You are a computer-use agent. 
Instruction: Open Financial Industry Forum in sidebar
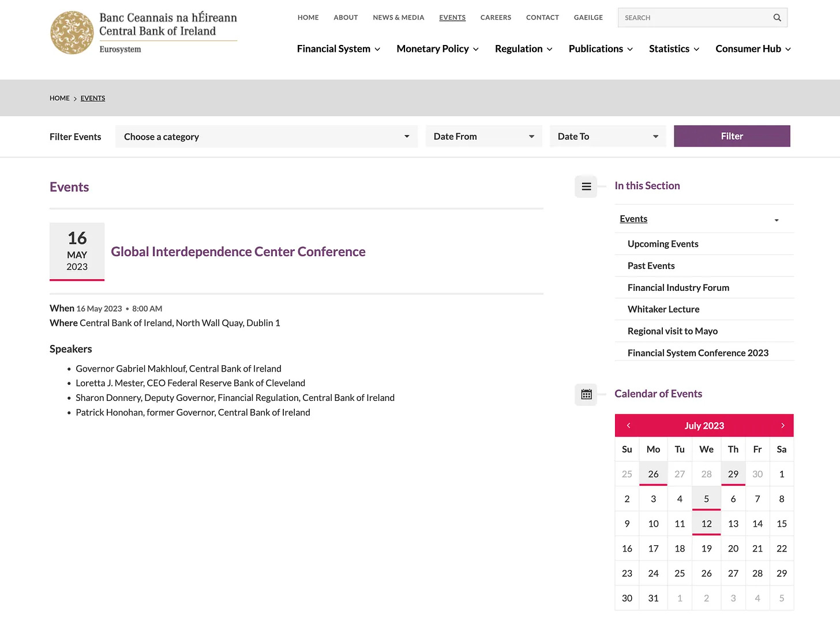tap(678, 288)
